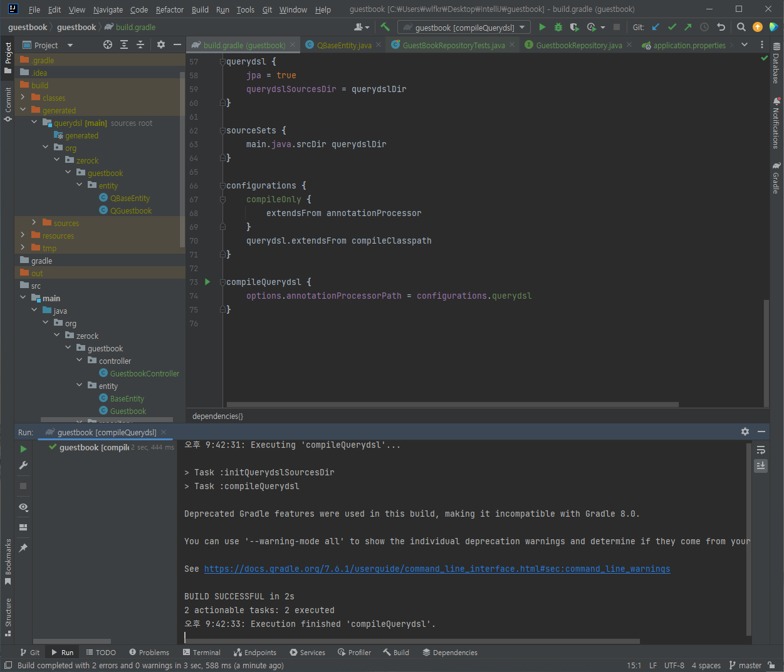Viewport: 784px width, 672px height.
Task: Open line separator LF selector
Action: click(x=653, y=665)
